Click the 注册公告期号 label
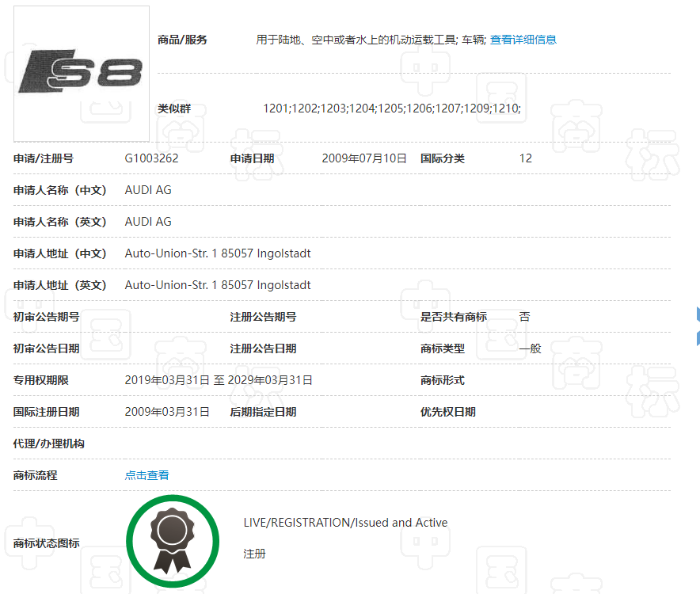 pyautogui.click(x=263, y=317)
